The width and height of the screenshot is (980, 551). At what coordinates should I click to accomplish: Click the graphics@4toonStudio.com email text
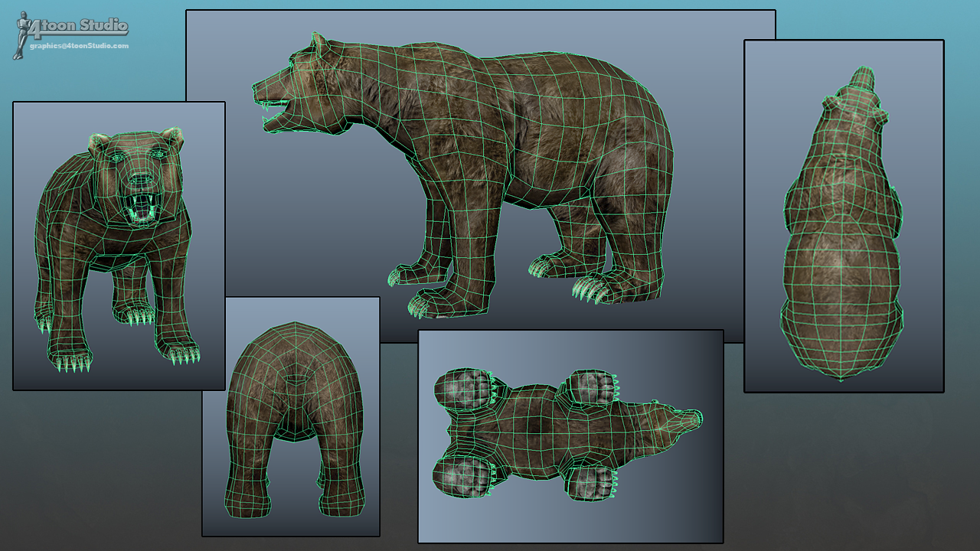pyautogui.click(x=80, y=46)
